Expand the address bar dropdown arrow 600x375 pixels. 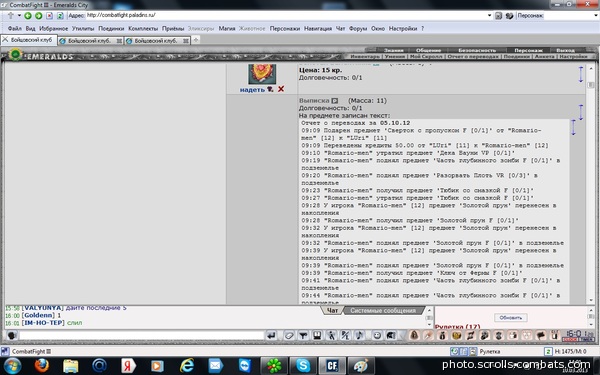click(x=489, y=16)
